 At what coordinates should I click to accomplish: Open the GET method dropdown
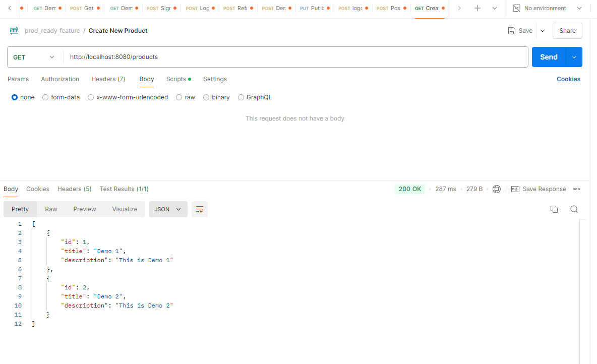[34, 57]
